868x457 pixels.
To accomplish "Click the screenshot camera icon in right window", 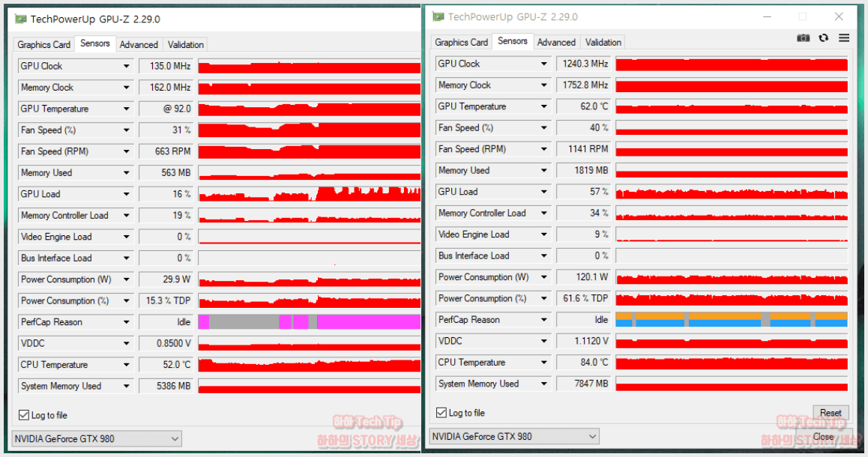I will click(x=804, y=38).
